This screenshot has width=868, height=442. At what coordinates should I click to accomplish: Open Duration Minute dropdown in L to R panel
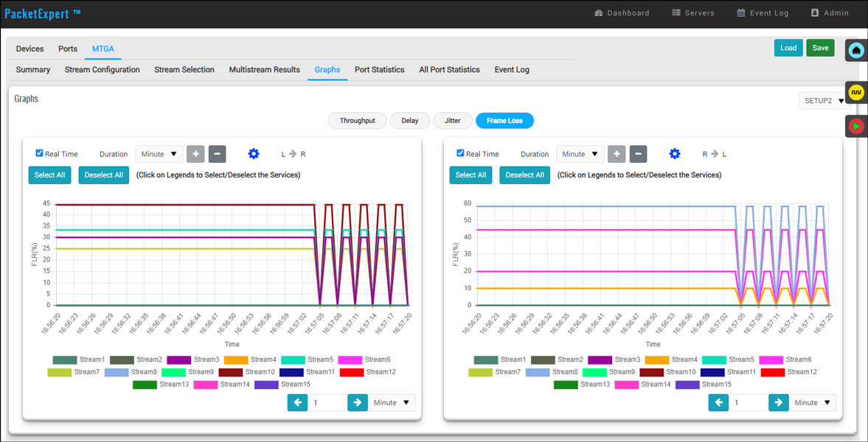tap(159, 155)
